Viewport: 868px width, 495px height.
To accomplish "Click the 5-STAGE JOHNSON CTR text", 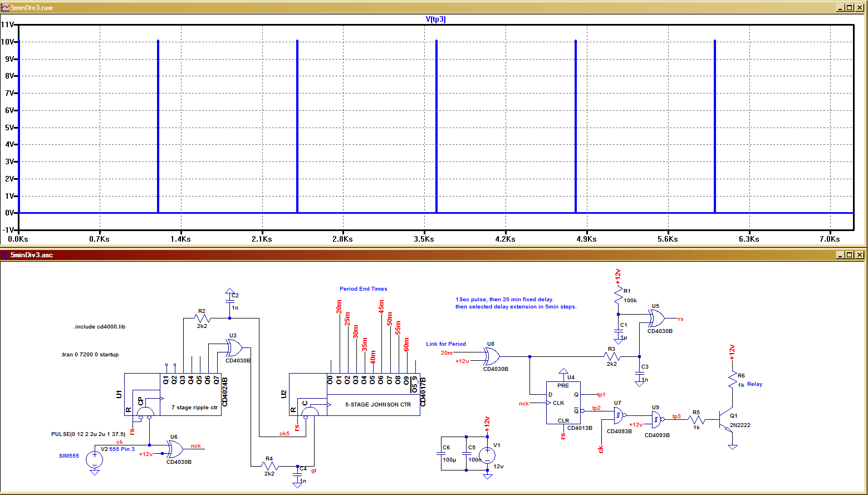I will click(378, 405).
